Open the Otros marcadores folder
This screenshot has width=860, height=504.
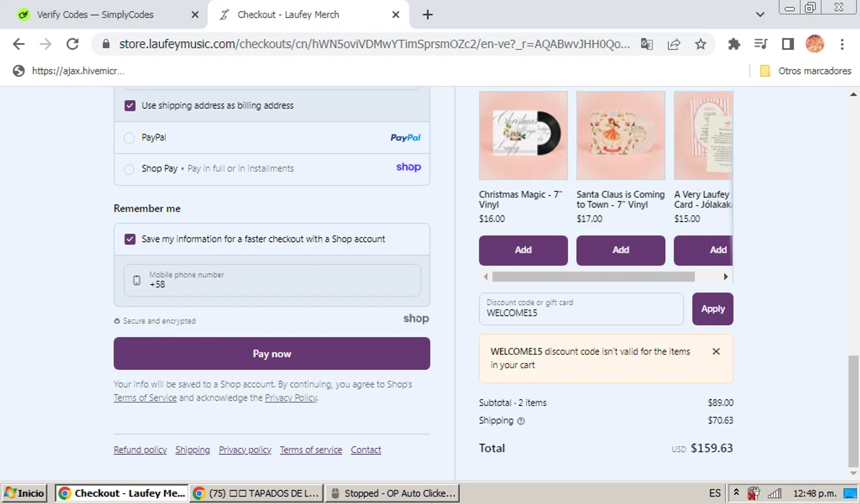point(806,71)
